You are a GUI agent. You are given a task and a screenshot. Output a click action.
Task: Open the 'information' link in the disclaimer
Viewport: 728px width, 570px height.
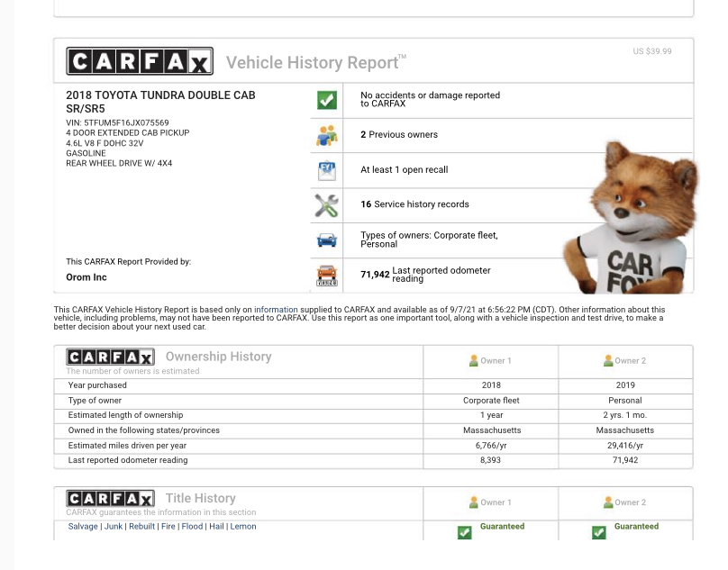[x=276, y=310]
